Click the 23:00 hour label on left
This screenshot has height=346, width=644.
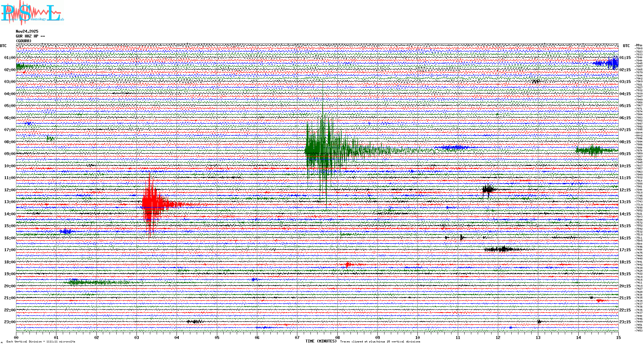click(x=10, y=322)
